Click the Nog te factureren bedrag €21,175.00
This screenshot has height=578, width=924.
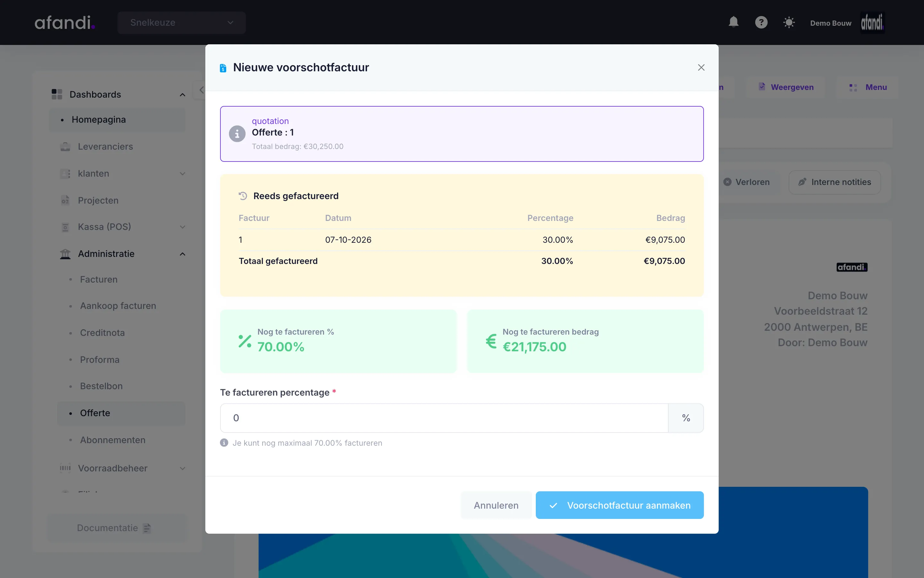coord(534,347)
